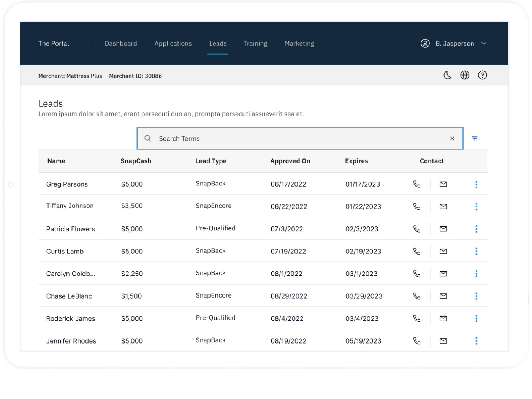This screenshot has height=399, width=532.
Task: Expand the B. Jasperson account chevron
Action: 484,43
